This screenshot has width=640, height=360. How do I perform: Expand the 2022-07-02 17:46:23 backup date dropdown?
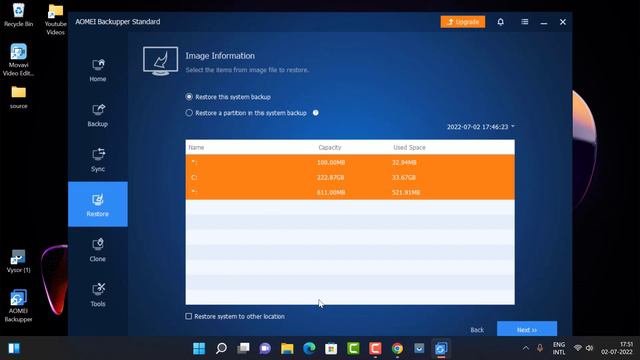click(480, 127)
